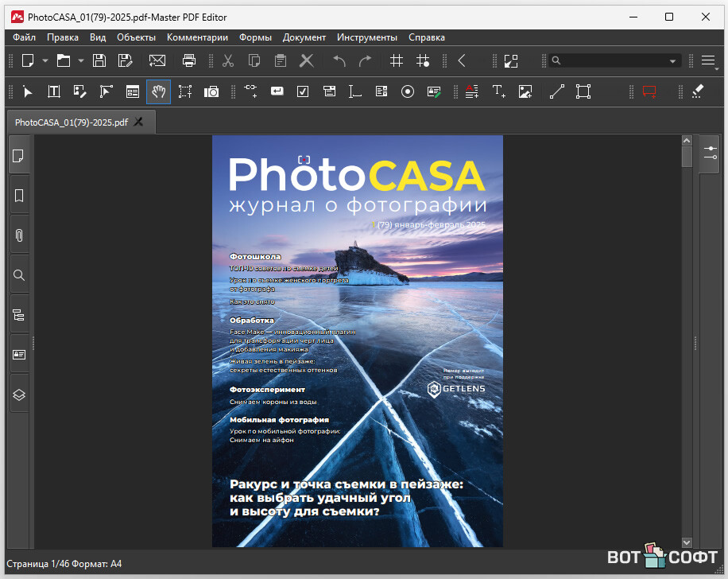This screenshot has height=579, width=728.
Task: Open the Комментарии menu
Action: tap(197, 37)
